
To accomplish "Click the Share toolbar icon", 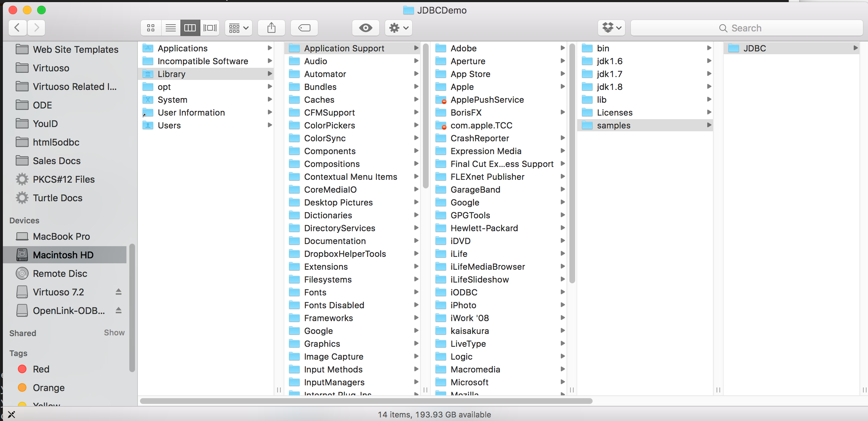I will coord(271,28).
